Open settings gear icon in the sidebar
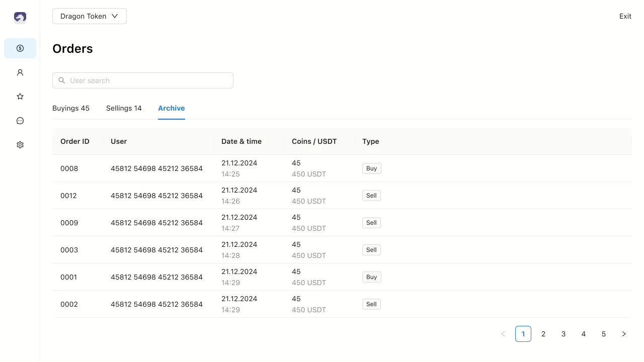The width and height of the screenshot is (644, 362). (20, 145)
